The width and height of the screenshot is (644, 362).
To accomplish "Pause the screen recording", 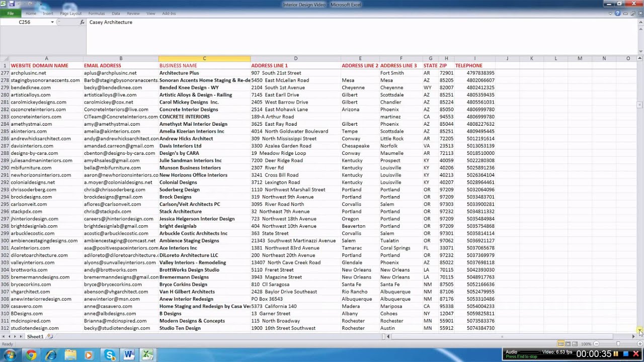I will (x=616, y=354).
